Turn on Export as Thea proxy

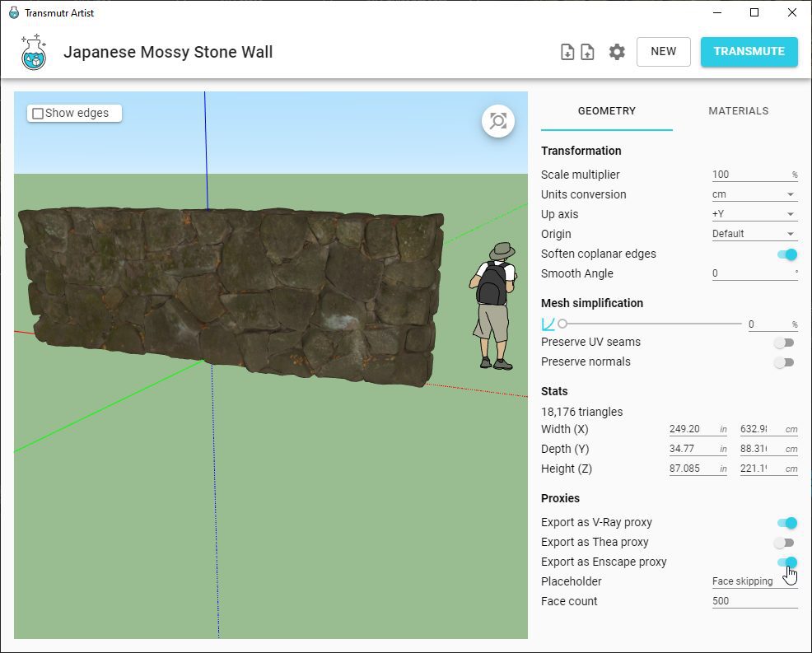[784, 543]
